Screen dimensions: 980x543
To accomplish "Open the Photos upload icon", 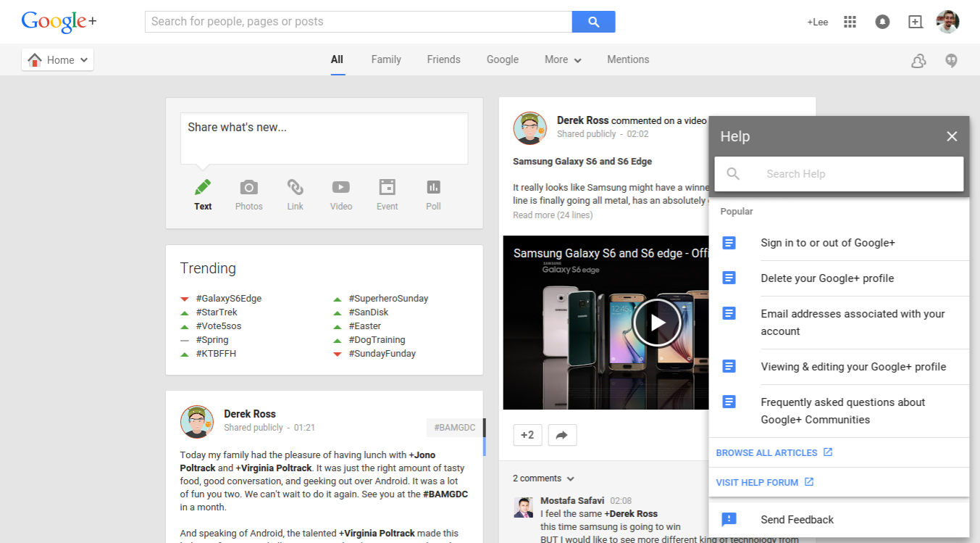I will point(248,187).
